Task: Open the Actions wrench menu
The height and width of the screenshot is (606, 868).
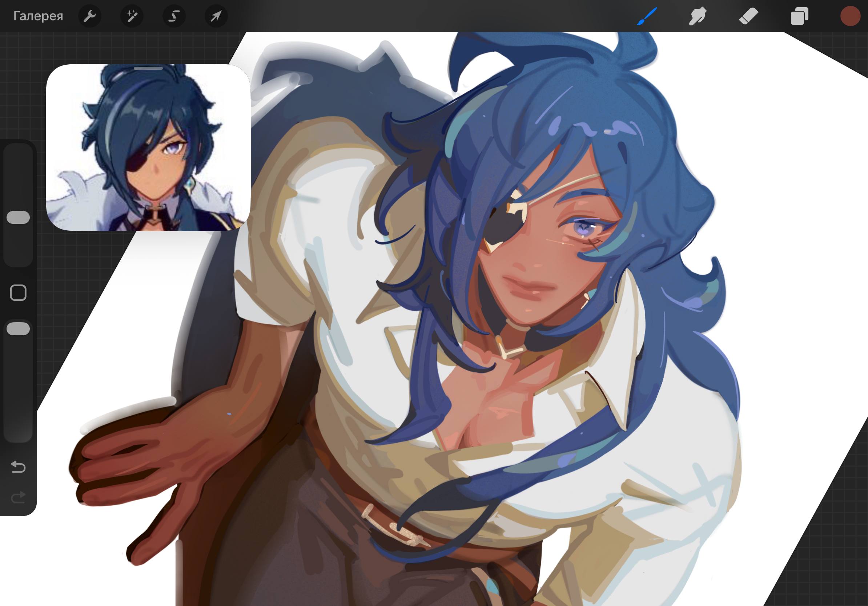Action: pyautogui.click(x=89, y=16)
